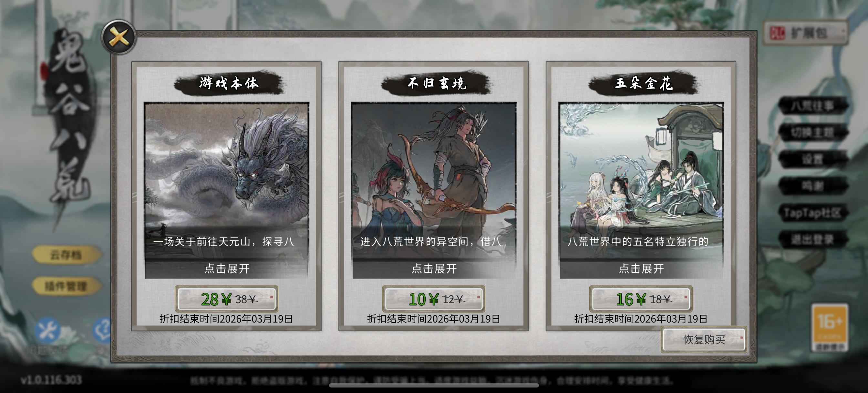Tap the wrench repair icon
The height and width of the screenshot is (393, 868).
[47, 330]
